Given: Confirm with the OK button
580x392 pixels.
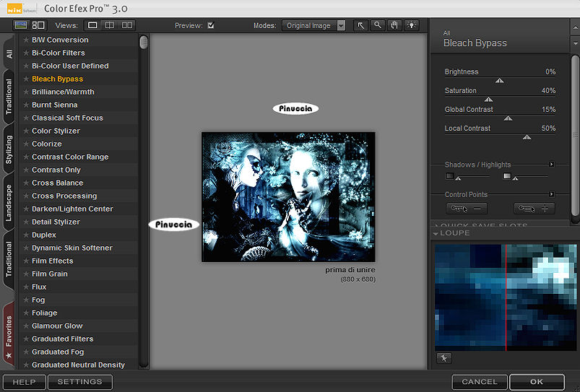Looking at the screenshot, I should pos(537,382).
